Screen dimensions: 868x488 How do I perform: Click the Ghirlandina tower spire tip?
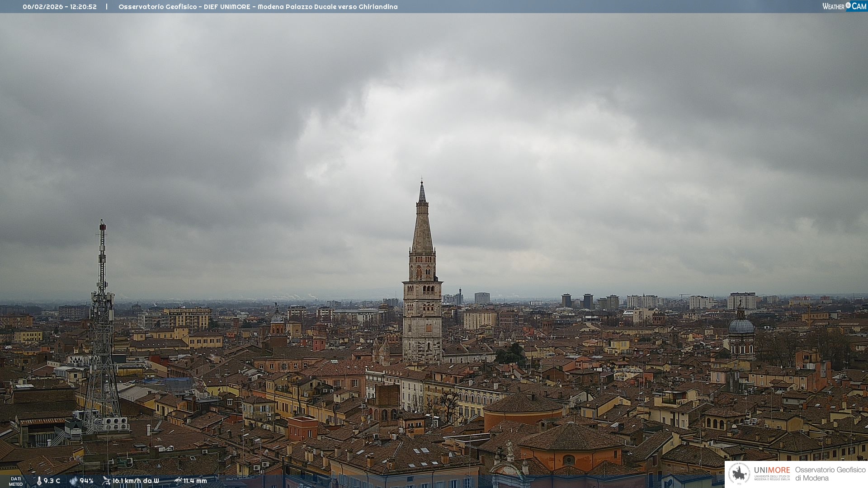422,183
